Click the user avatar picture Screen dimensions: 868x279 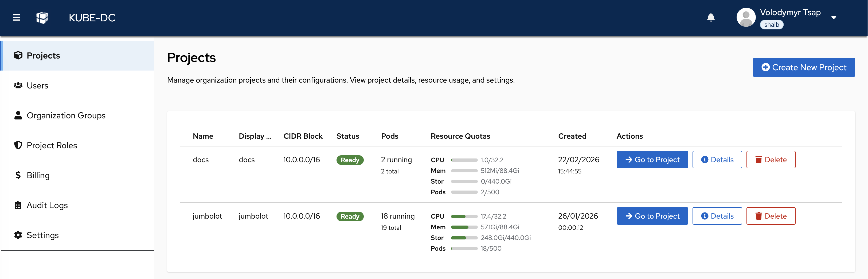pyautogui.click(x=746, y=18)
